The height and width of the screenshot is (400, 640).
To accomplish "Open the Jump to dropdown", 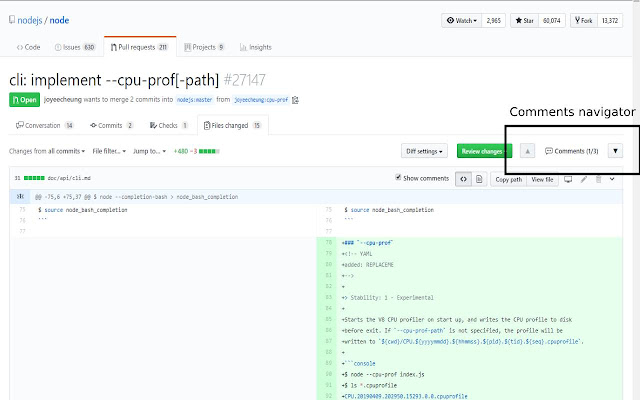I will click(x=149, y=151).
